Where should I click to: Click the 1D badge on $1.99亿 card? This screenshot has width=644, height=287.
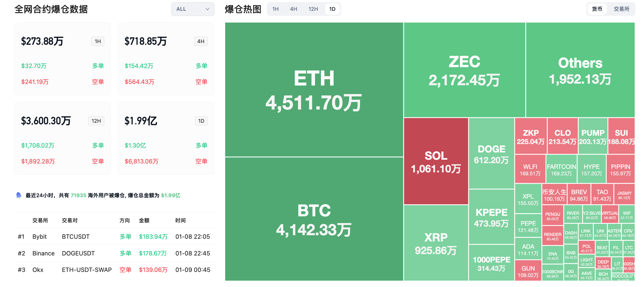click(201, 121)
